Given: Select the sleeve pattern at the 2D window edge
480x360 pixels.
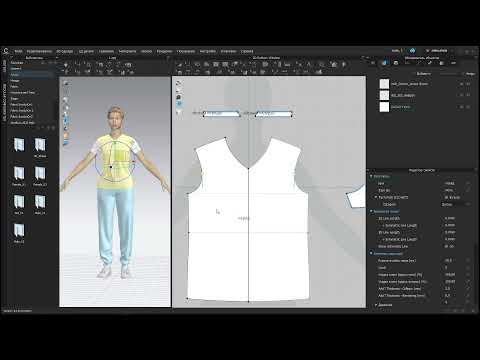Looking at the screenshot, I should click(x=357, y=198).
